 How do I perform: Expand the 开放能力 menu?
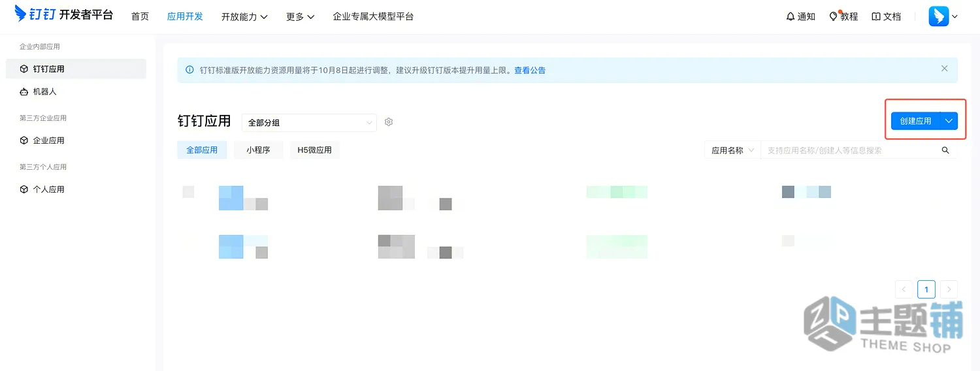pyautogui.click(x=244, y=16)
